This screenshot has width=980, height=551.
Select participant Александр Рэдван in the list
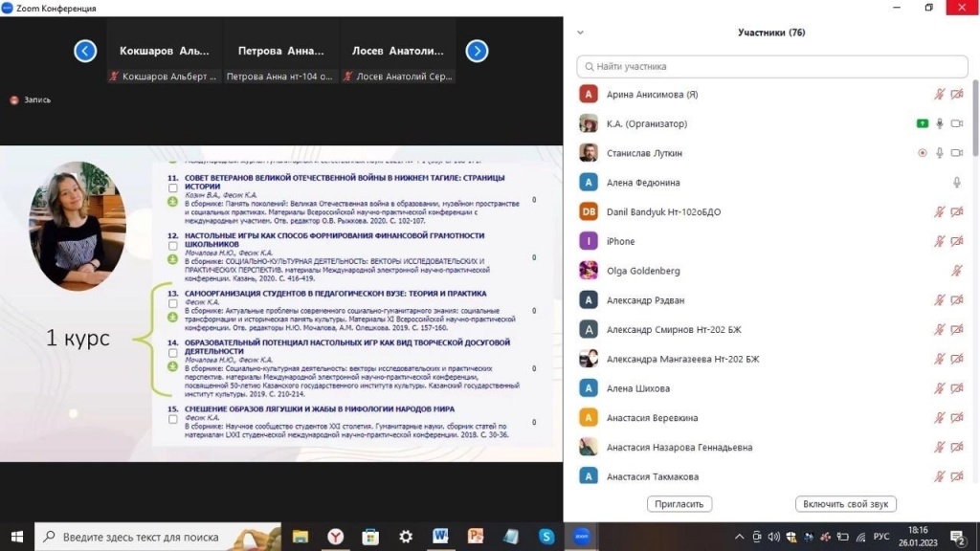pyautogui.click(x=645, y=300)
